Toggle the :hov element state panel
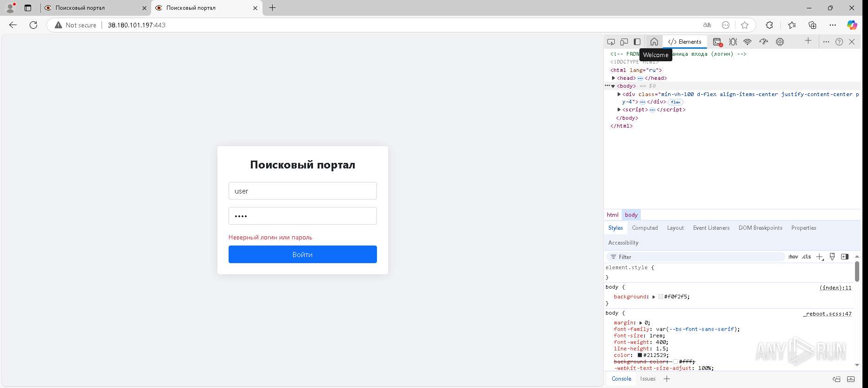Screen dimensions: 868x388 click(x=793, y=257)
